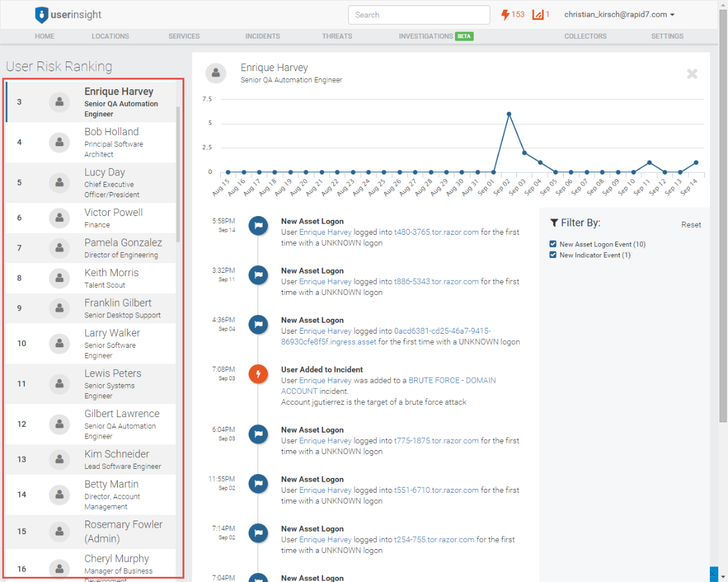Screen dimensions: 728x582
Task: Reset the timeline filters
Action: coord(690,225)
